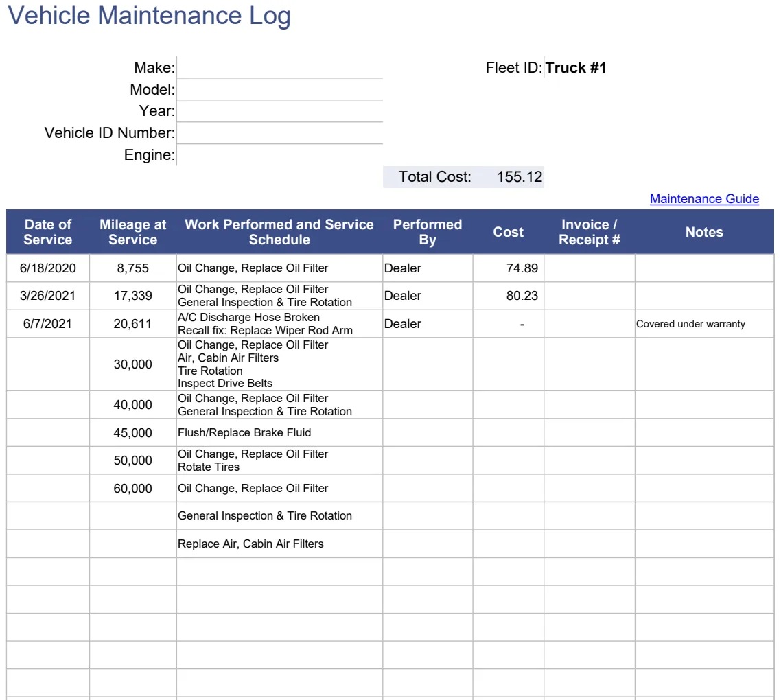Click the Mileage at Service header
Image resolution: width=781 pixels, height=700 pixels.
coord(133,232)
